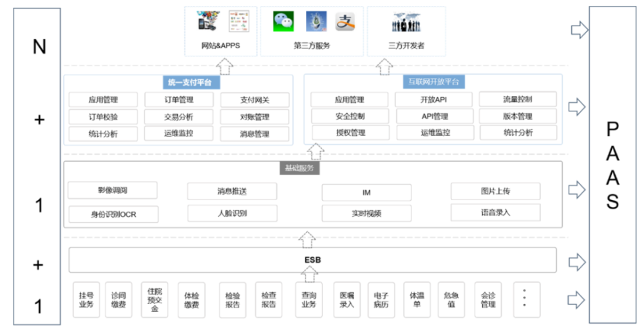Click the 人脸识别 box
644x336 pixels.
click(x=232, y=214)
